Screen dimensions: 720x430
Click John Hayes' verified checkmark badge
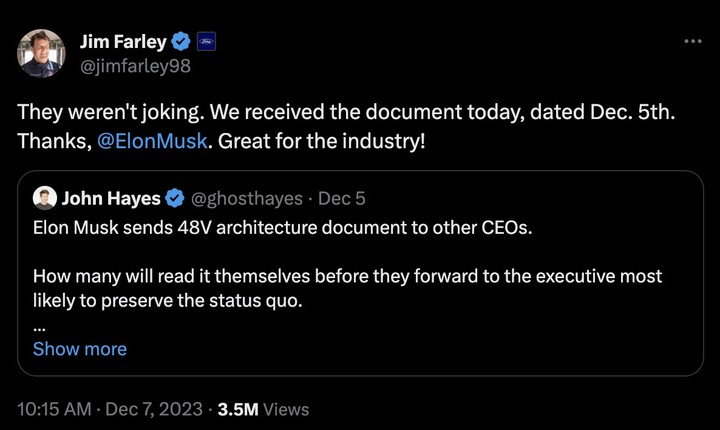point(174,197)
